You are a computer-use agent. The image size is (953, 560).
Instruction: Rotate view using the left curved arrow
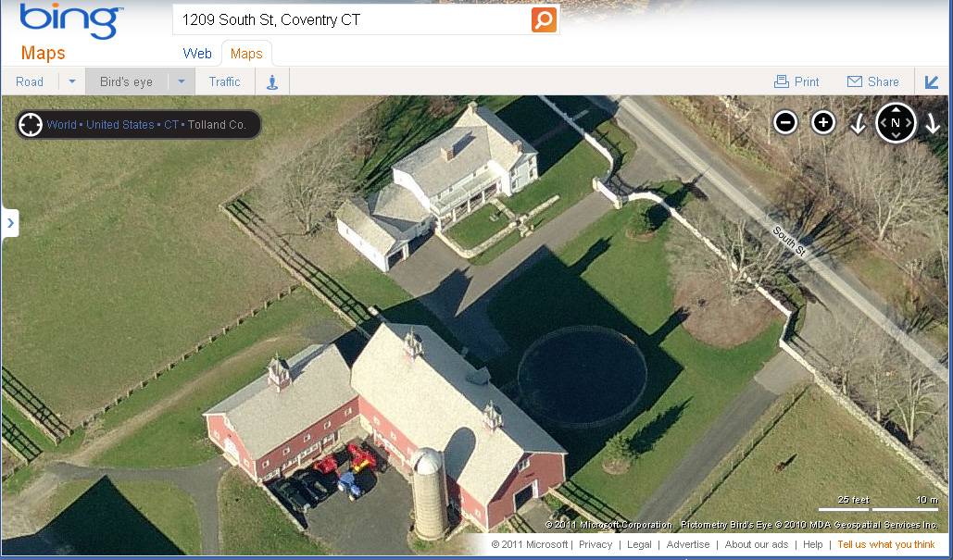(858, 125)
